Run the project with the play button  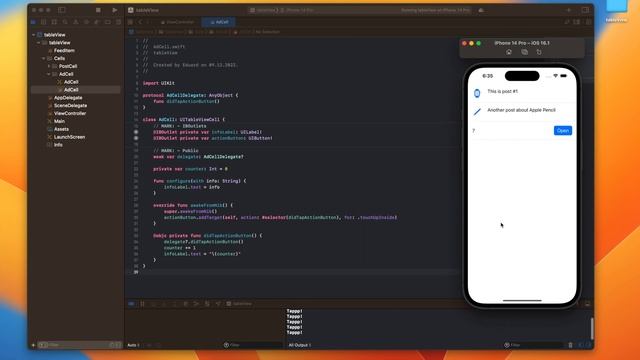[115, 10]
